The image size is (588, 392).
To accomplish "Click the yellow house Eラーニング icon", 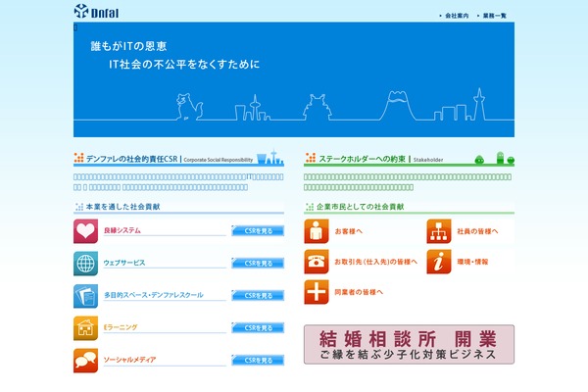I will (x=85, y=328).
